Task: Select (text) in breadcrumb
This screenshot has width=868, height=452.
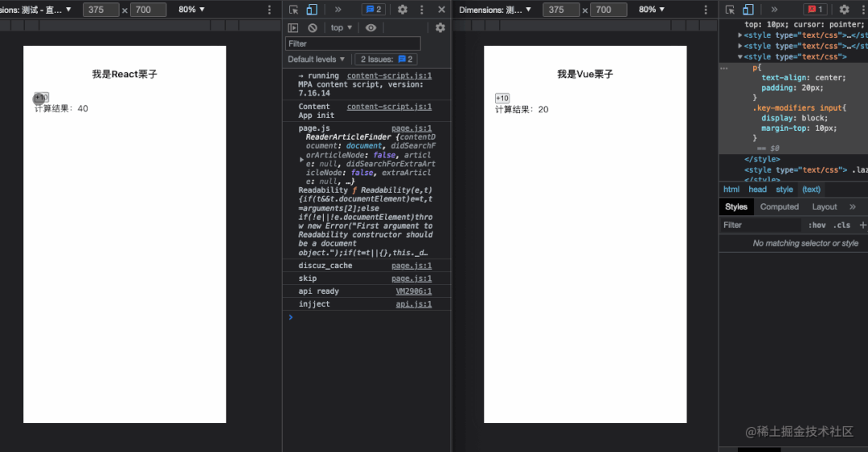Action: 812,189
